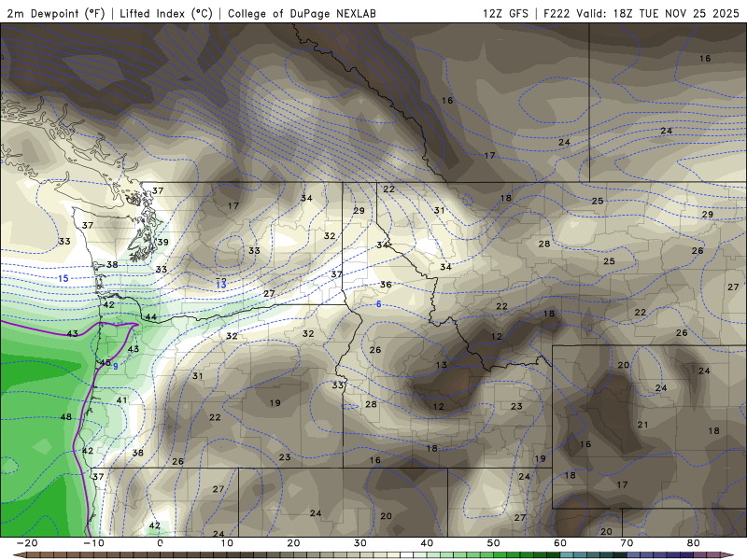Screen dimensions: 747x560
Task: Click the "50" color scale label
Action: click(x=493, y=543)
